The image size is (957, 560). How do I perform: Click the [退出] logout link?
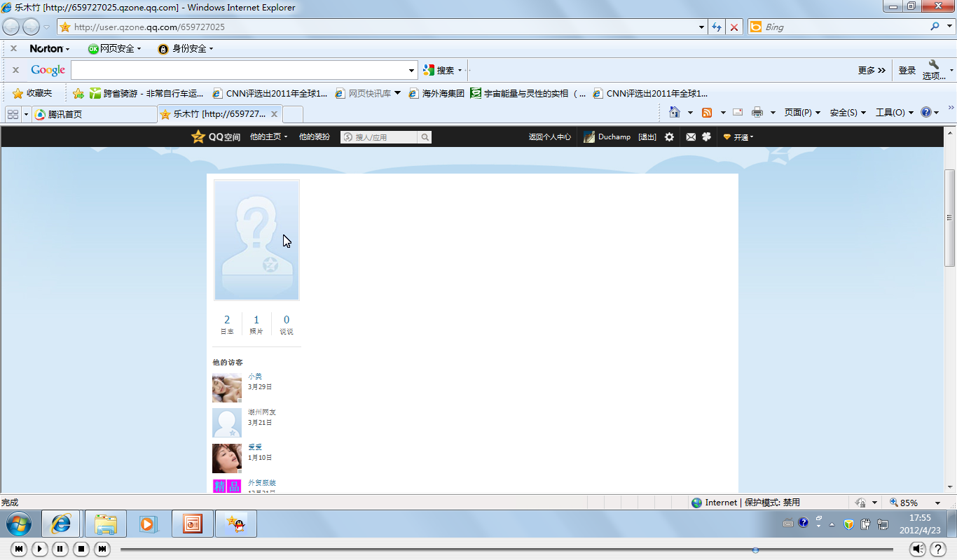tap(647, 137)
